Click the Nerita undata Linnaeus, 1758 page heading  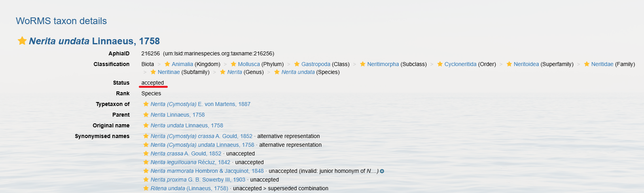click(94, 41)
